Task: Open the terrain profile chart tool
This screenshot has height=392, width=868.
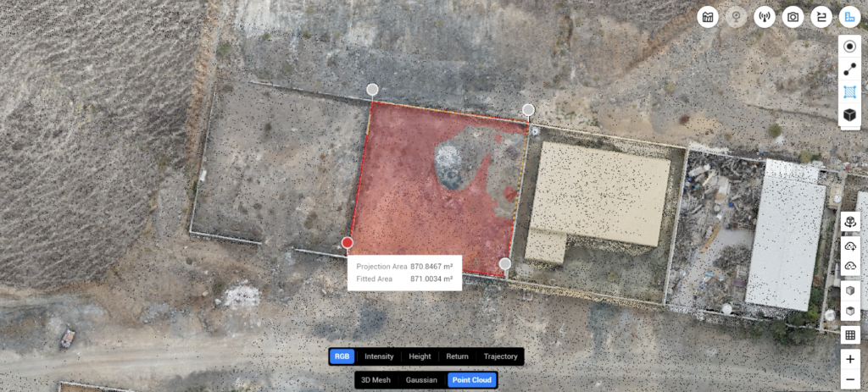Action: point(709,17)
